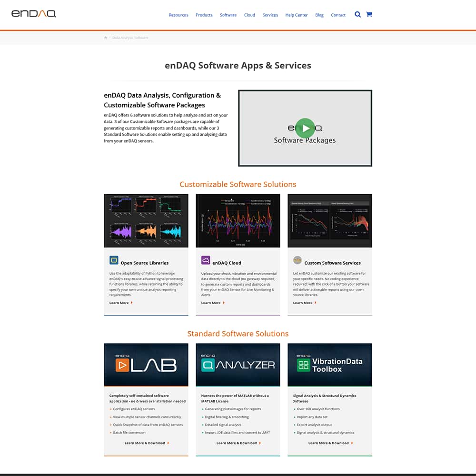Click the 'Export analysis output' bullet

(314, 425)
